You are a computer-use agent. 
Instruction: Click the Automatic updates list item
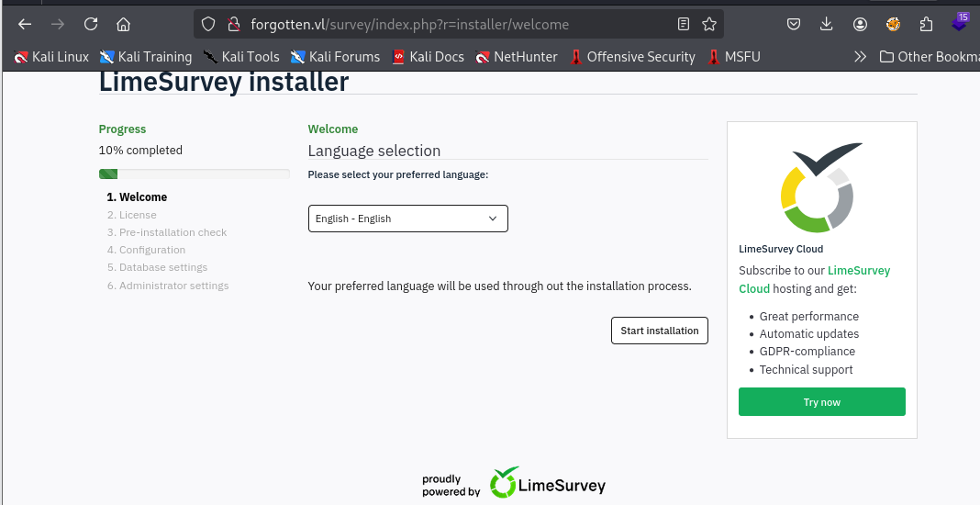coord(808,333)
